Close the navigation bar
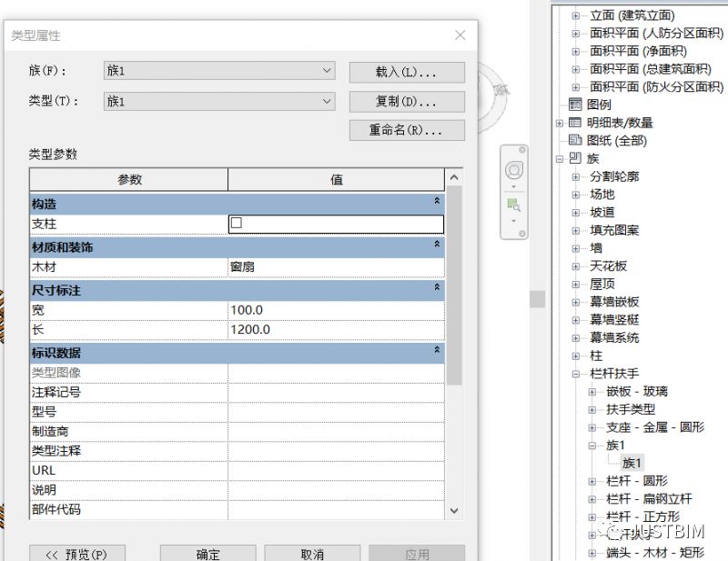Viewport: 728px width, 561px height. pyautogui.click(x=522, y=149)
